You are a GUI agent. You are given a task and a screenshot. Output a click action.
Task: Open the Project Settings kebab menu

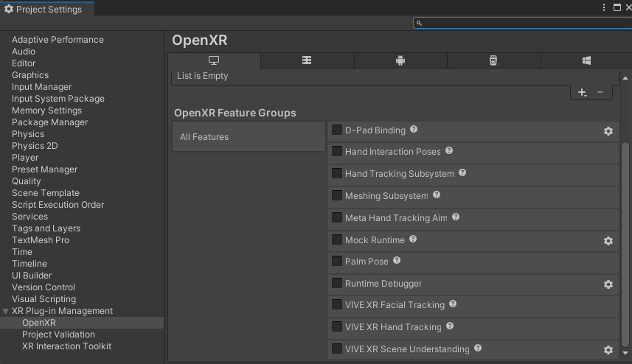(603, 7)
